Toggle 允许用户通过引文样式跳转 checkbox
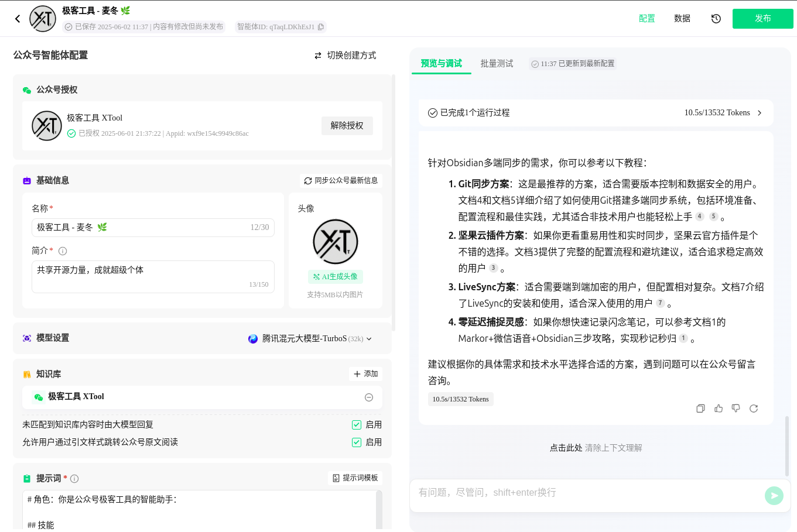The height and width of the screenshot is (532, 797). [357, 442]
